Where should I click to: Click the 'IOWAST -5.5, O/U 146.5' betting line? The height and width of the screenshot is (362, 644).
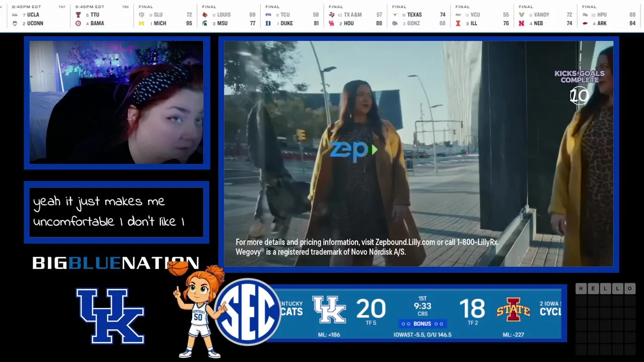click(423, 334)
